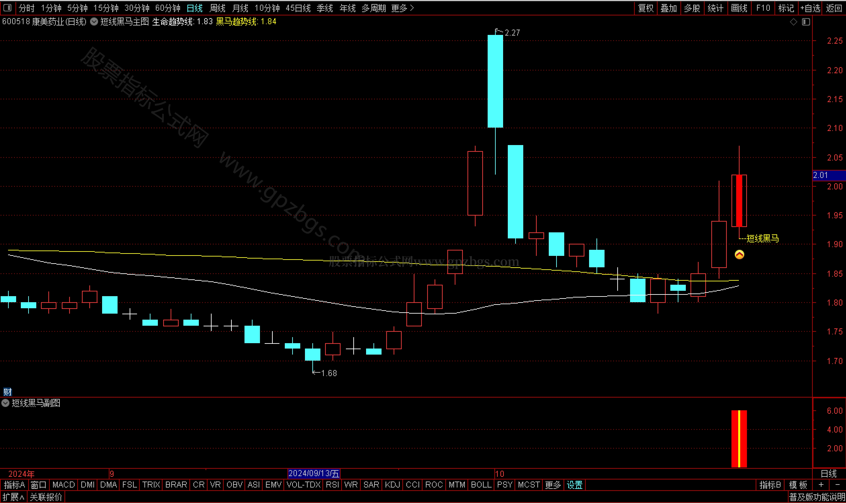846x504 pixels.
Task: Open the 多周期 multi-period view
Action: tap(373, 8)
